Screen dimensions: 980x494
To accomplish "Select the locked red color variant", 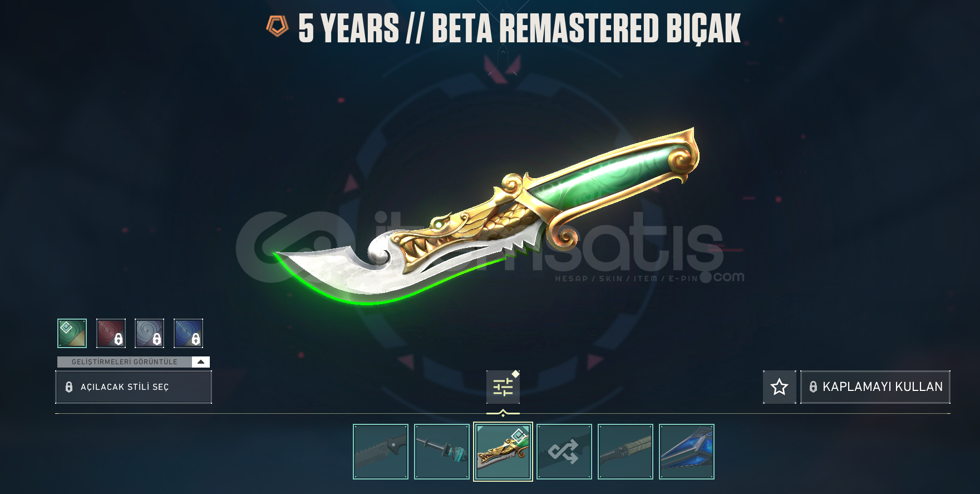I will tap(111, 333).
